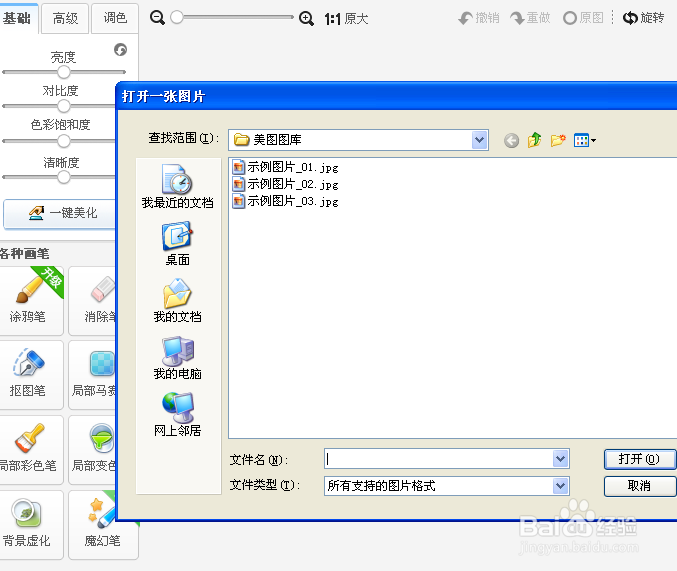Select the 局部变色 color change tool
This screenshot has width=677, height=571.
click(92, 450)
